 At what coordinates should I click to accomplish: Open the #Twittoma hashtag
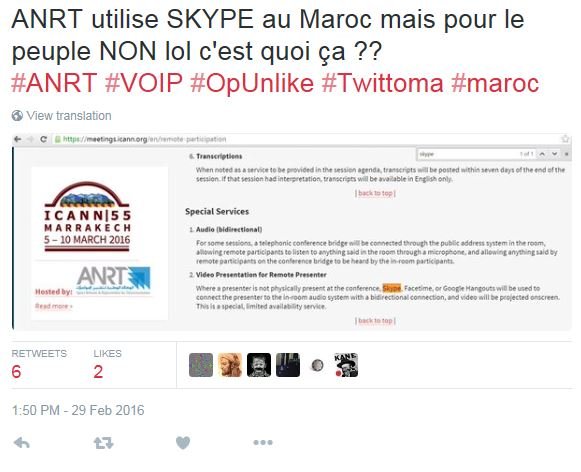point(382,83)
